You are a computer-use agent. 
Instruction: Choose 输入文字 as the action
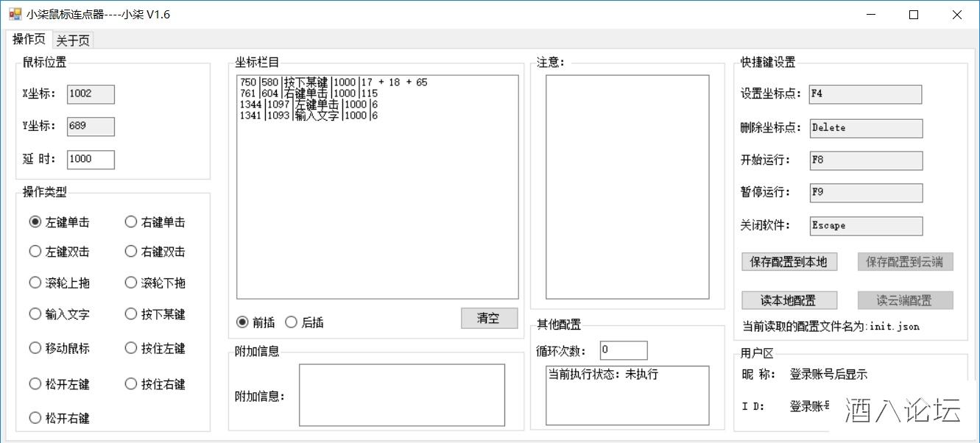point(35,314)
